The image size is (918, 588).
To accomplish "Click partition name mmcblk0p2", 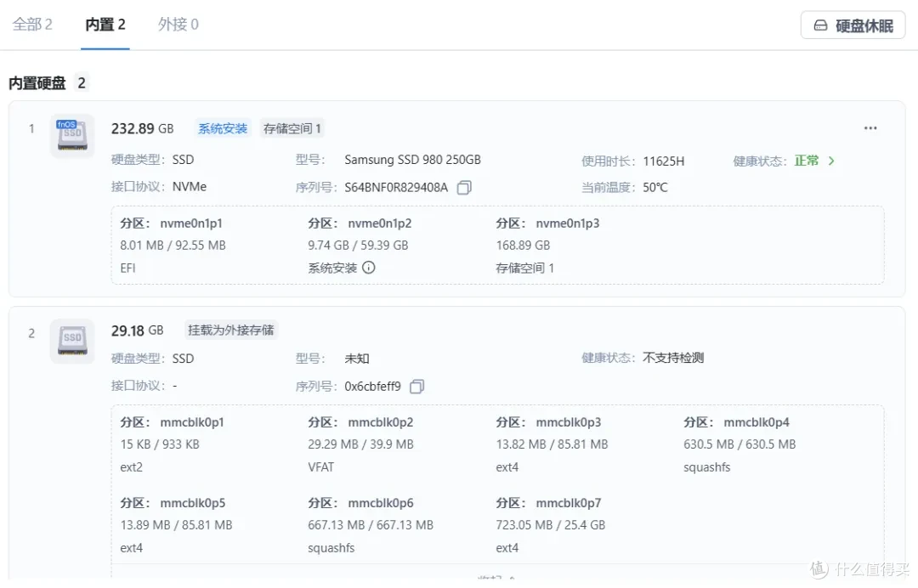I will (381, 422).
